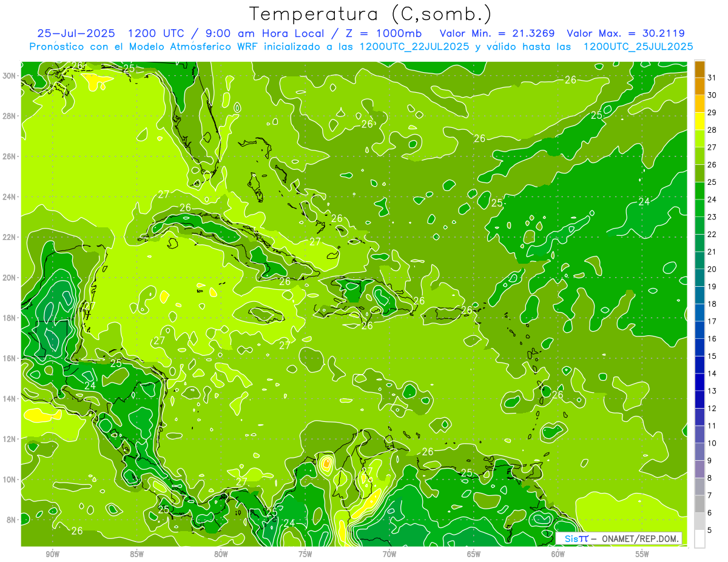Click the color scale label '18'
Screen dimensions: 728x562
tap(712, 304)
